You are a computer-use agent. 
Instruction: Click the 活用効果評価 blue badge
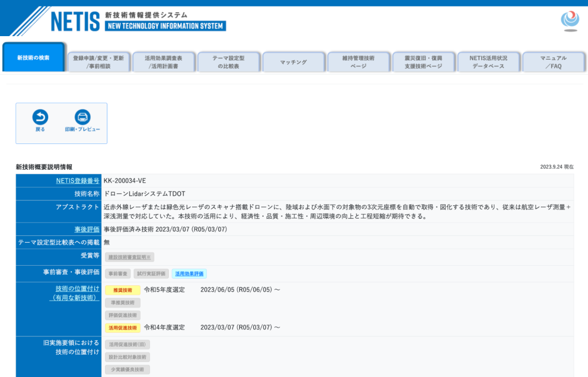tap(189, 274)
